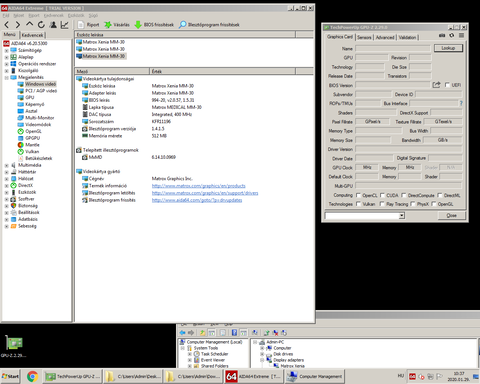Expand the Alaplap tree node

coord(6,57)
